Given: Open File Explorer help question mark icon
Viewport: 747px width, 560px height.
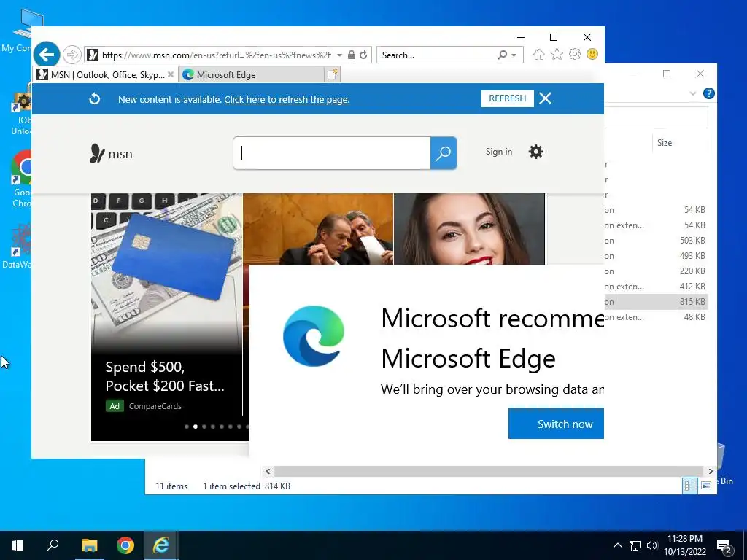Looking at the screenshot, I should [709, 93].
